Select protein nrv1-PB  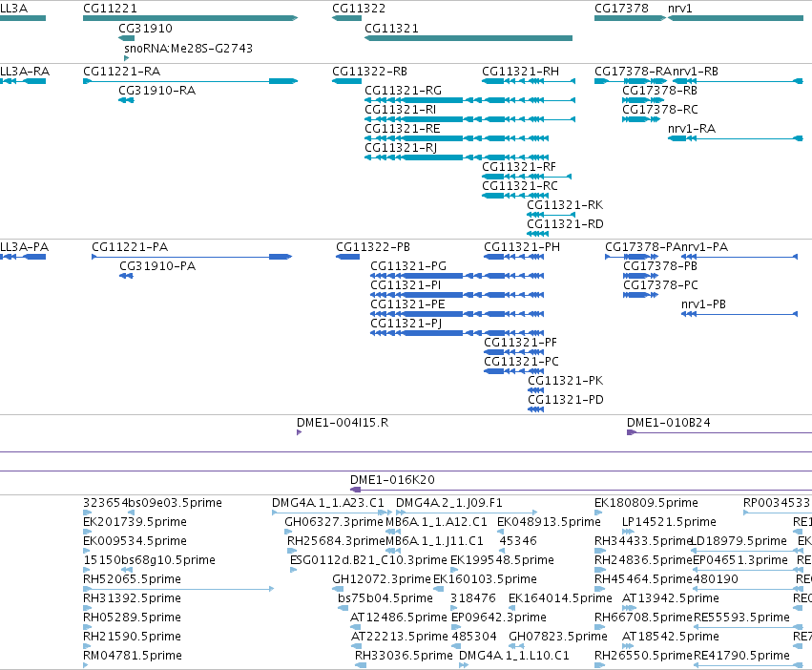point(704,304)
